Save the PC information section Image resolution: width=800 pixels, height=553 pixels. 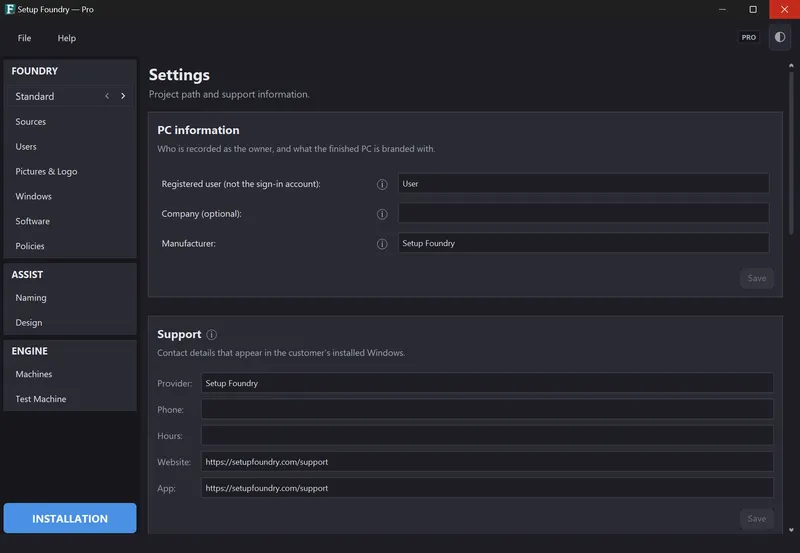pyautogui.click(x=757, y=279)
